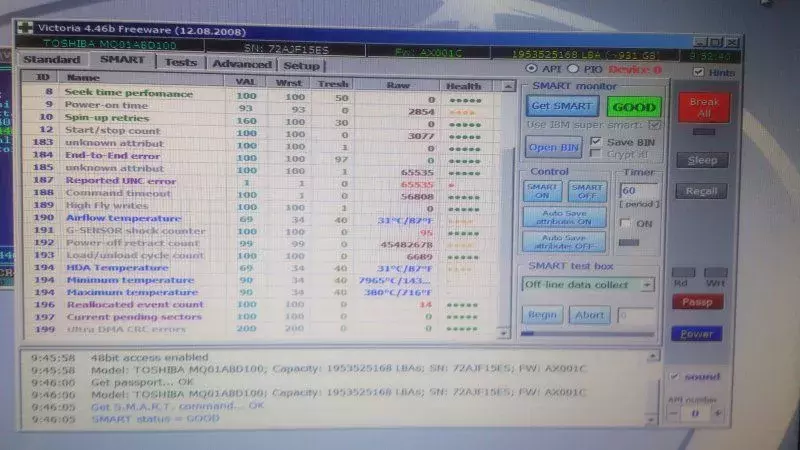
Task: Click the Victoria cross icon in title bar
Action: coord(25,28)
